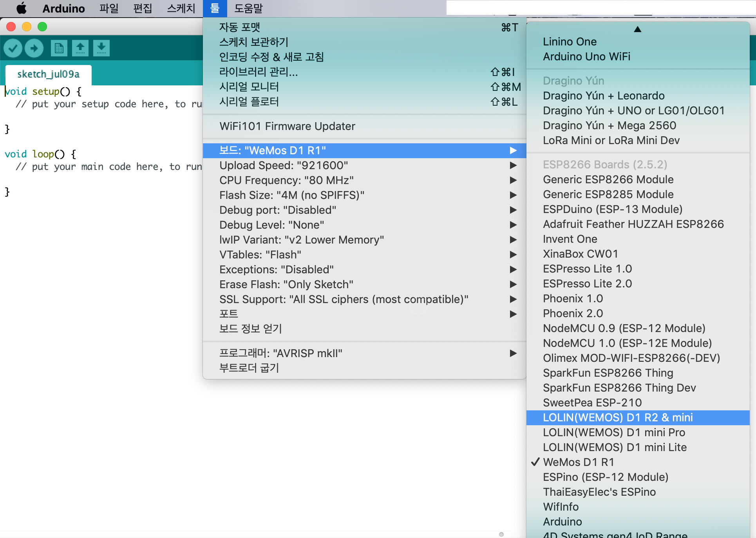756x538 pixels.
Task: Expand 프로그래머: "AVRISP mkII" submenu
Action: coord(364,353)
